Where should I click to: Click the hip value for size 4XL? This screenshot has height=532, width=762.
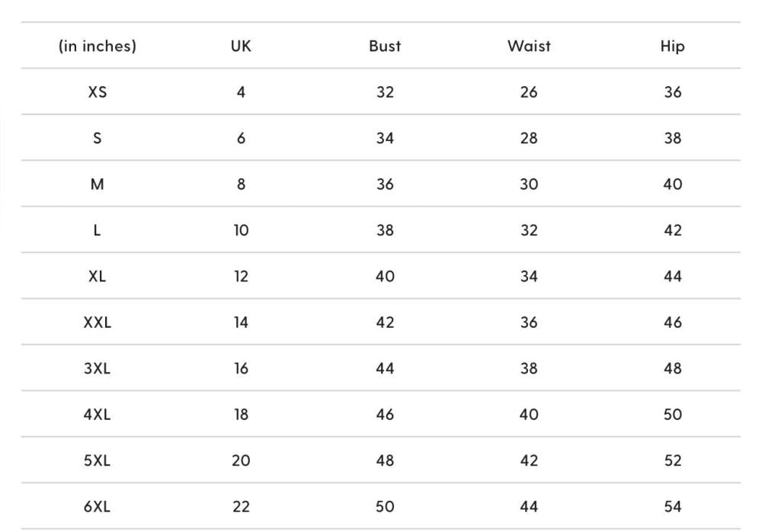point(672,415)
